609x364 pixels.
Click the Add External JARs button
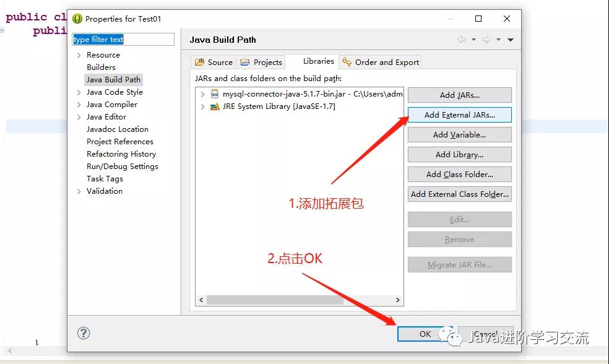tap(459, 115)
